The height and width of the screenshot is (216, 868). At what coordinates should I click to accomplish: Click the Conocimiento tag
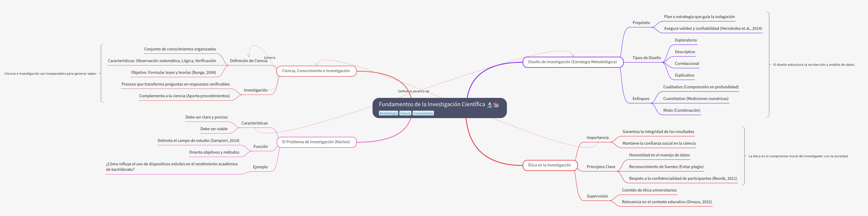click(423, 113)
